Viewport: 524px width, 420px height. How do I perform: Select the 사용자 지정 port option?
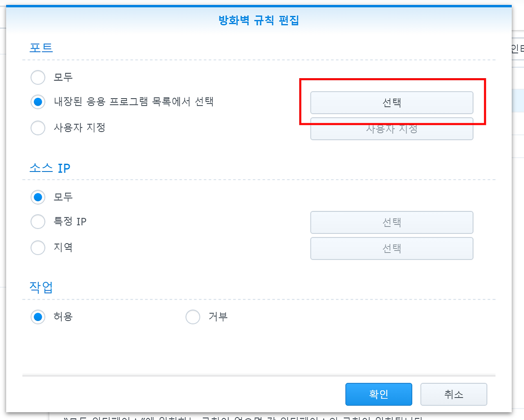[x=38, y=128]
